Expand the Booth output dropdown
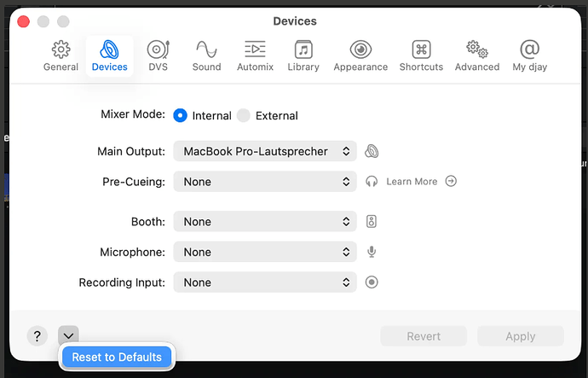588x378 pixels. pyautogui.click(x=265, y=222)
